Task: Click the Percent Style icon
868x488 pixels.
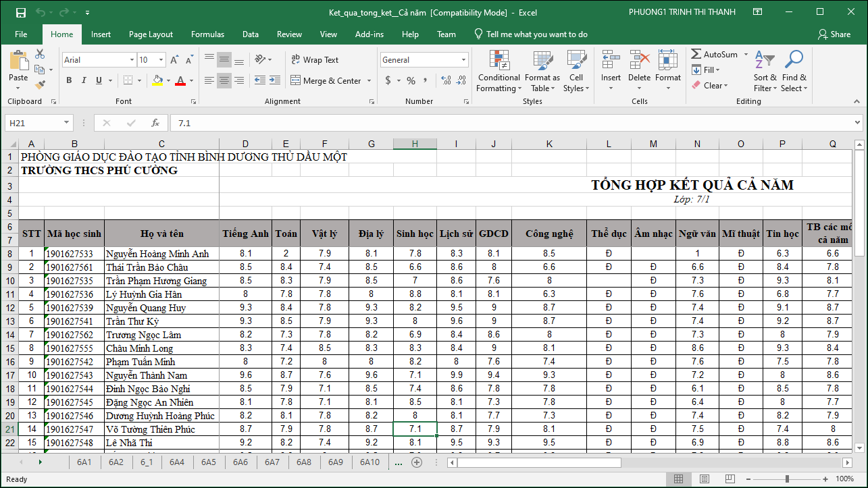Action: tap(411, 80)
